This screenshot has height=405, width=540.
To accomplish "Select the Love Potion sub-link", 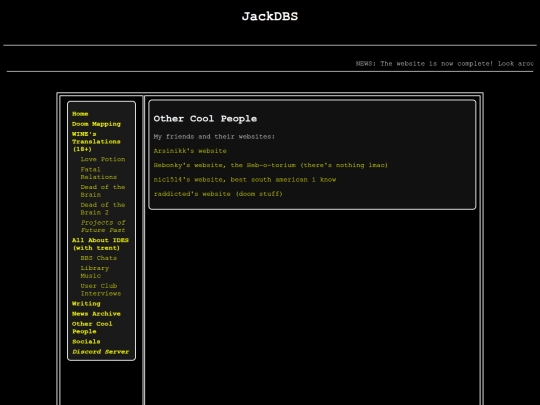I will pos(103,159).
